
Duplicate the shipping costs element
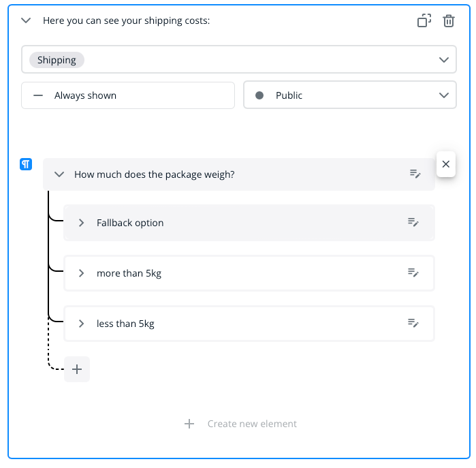(x=424, y=20)
